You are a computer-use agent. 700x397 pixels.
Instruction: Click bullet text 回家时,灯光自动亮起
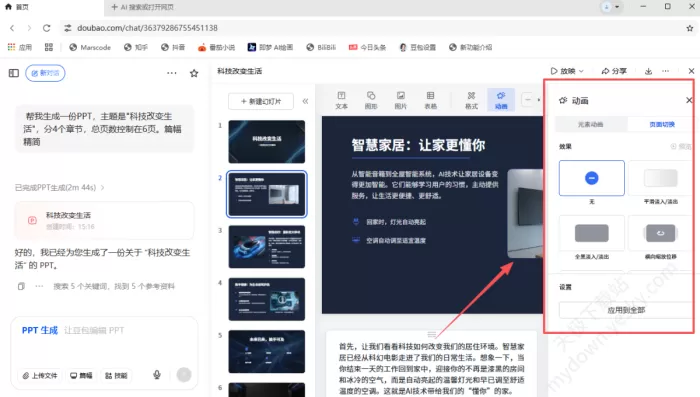(396, 222)
